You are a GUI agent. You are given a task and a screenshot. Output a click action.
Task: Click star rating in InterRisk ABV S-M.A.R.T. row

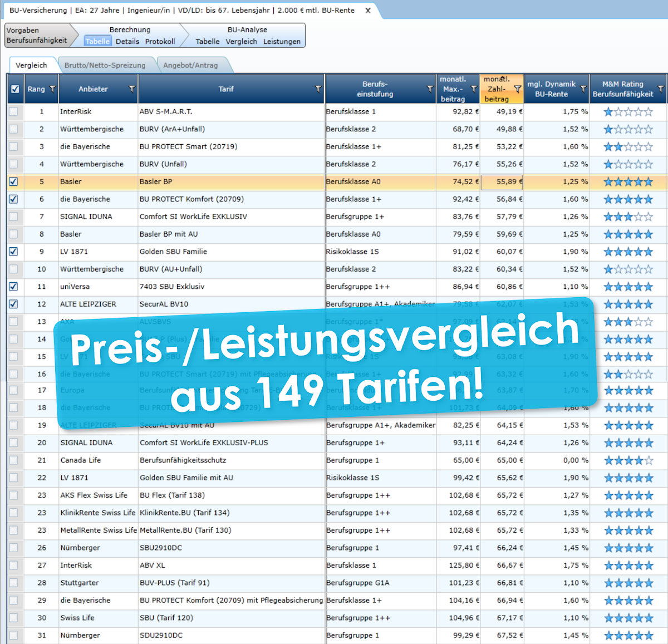[628, 112]
